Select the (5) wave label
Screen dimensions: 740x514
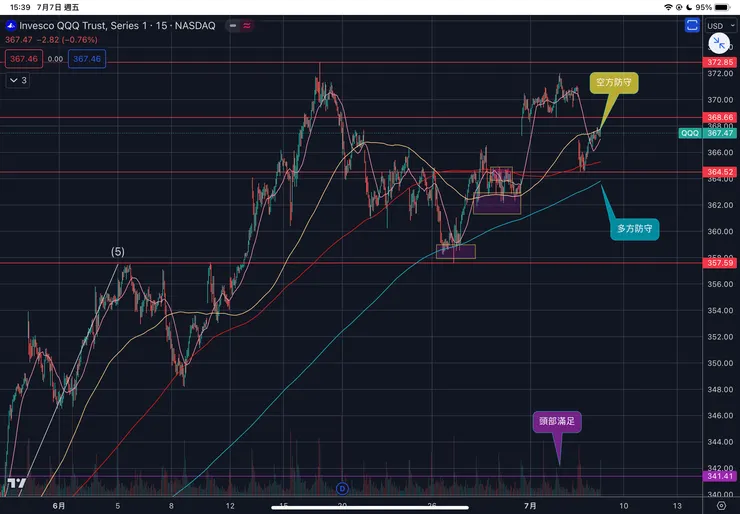118,252
